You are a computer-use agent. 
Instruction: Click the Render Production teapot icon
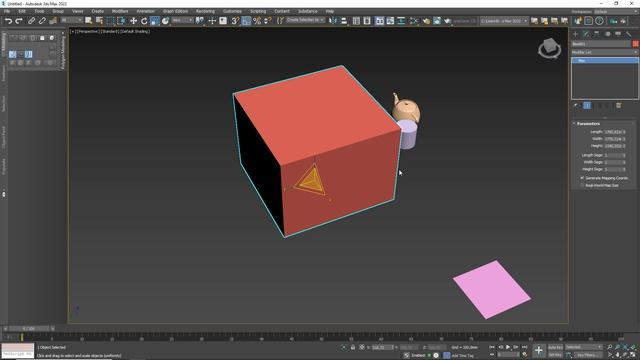click(x=448, y=21)
